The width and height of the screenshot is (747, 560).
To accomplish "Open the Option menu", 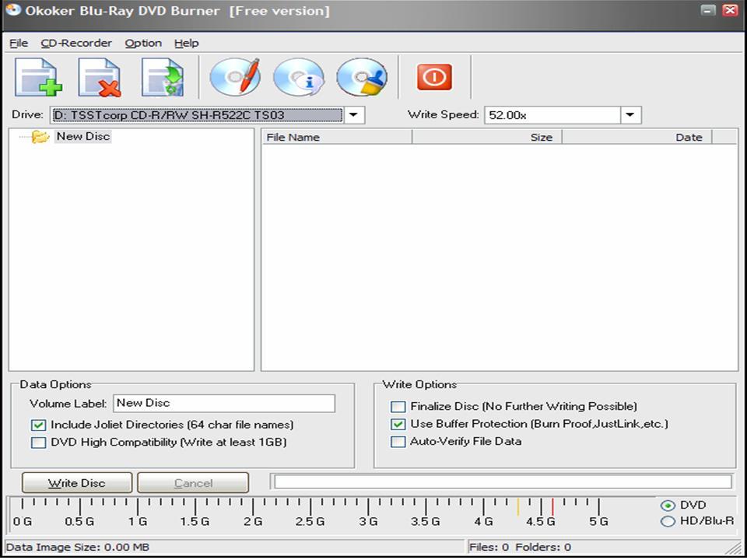I will click(x=142, y=43).
